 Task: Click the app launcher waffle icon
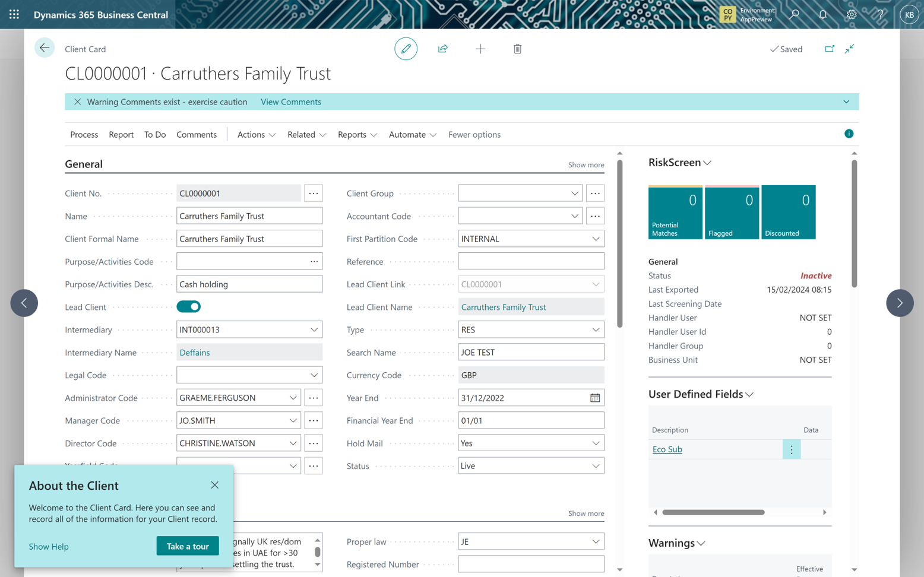pos(14,14)
